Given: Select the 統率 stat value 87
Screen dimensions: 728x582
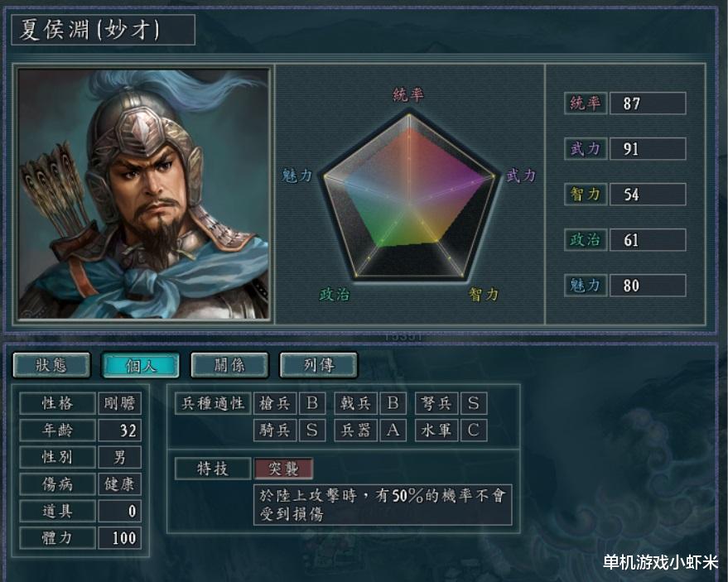Looking at the screenshot, I should click(x=647, y=103).
